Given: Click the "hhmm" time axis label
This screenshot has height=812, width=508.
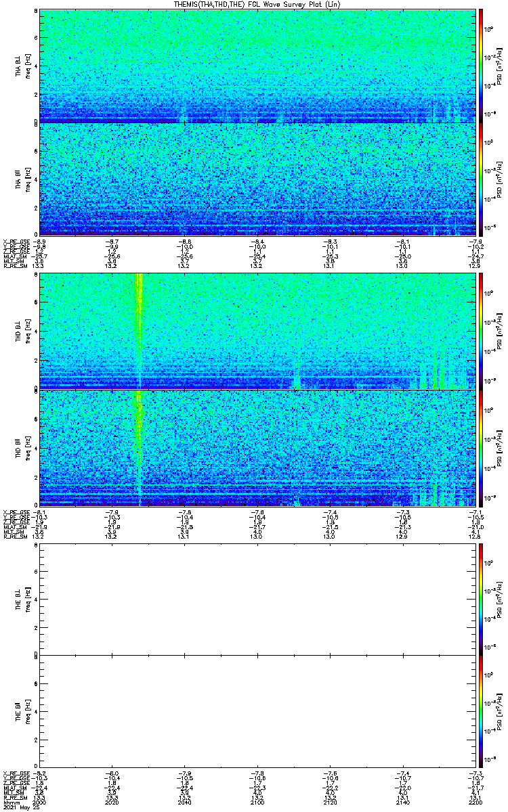Looking at the screenshot, I should (10, 803).
